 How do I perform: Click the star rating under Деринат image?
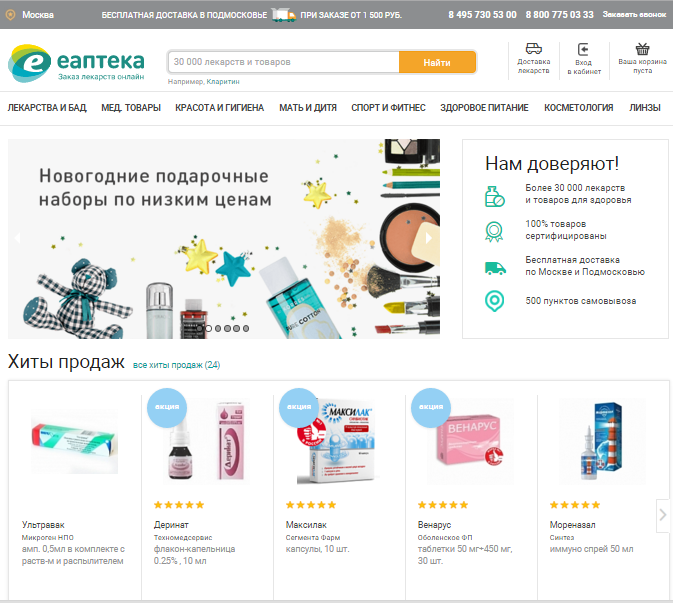[179, 505]
